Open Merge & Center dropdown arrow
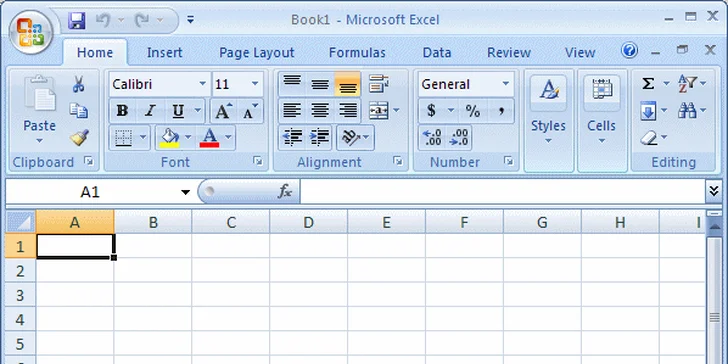Viewport: 728px width, 364px height. 396,110
